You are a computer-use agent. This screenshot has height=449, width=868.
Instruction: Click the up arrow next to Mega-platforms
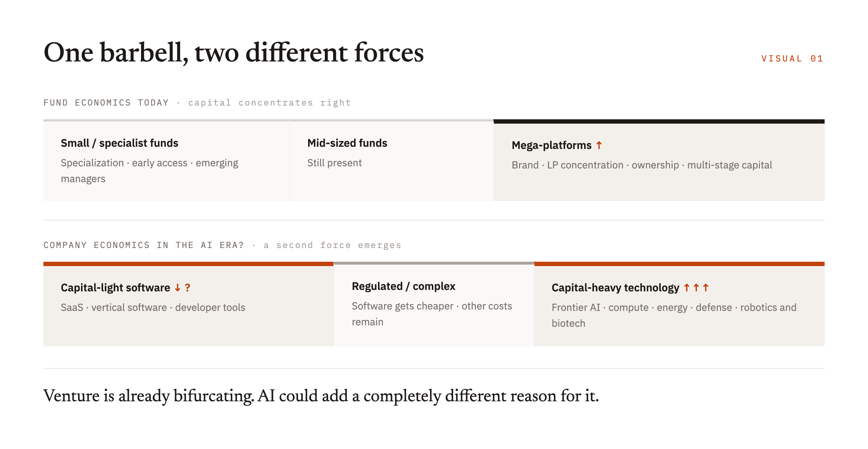[599, 145]
